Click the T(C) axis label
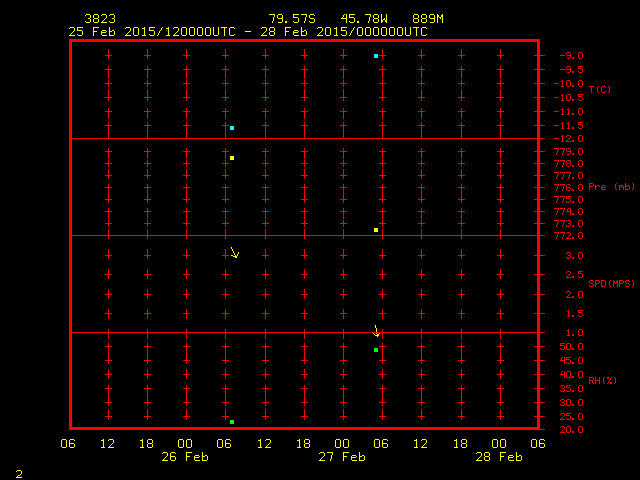This screenshot has width=640, height=480. pyautogui.click(x=600, y=90)
